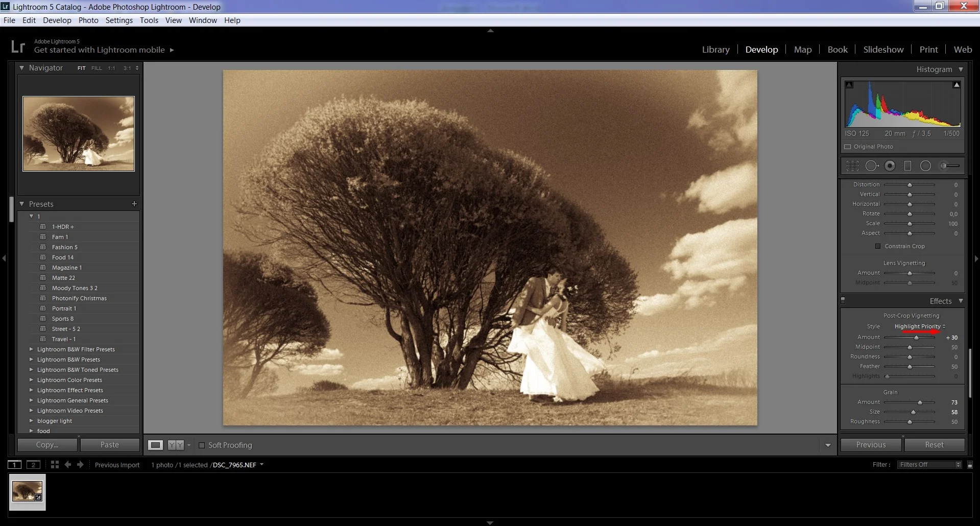This screenshot has width=980, height=526.
Task: Toggle shadow clipping indicator in histogram
Action: click(x=849, y=85)
